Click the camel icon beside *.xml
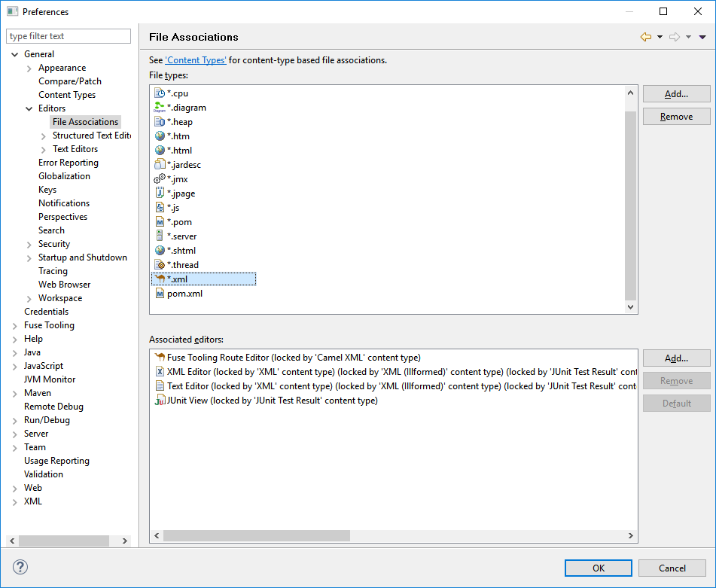This screenshot has height=588, width=716. click(160, 279)
